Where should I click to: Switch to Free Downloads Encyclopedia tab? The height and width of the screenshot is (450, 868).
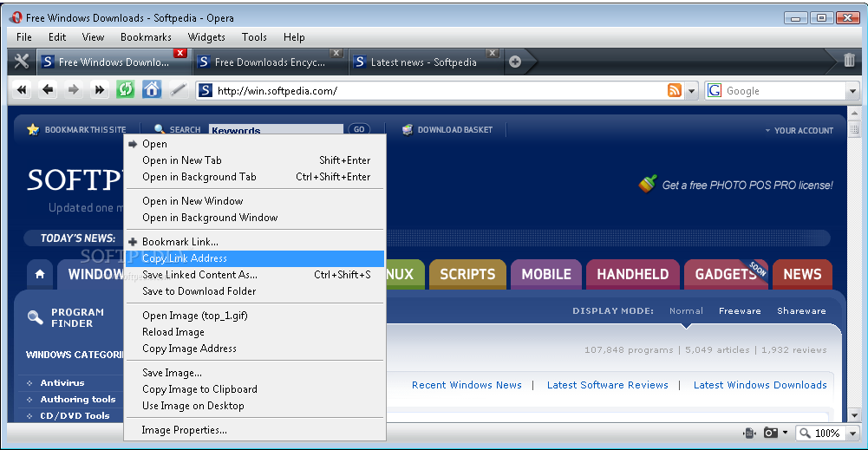click(x=270, y=62)
